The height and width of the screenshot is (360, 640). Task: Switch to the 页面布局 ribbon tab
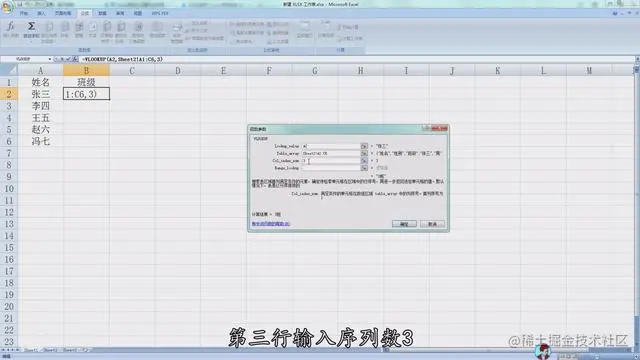pos(63,13)
